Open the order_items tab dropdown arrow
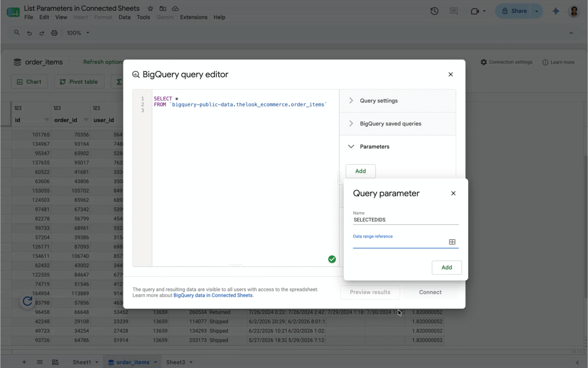Screen dimensions: 588x368 [155, 362]
